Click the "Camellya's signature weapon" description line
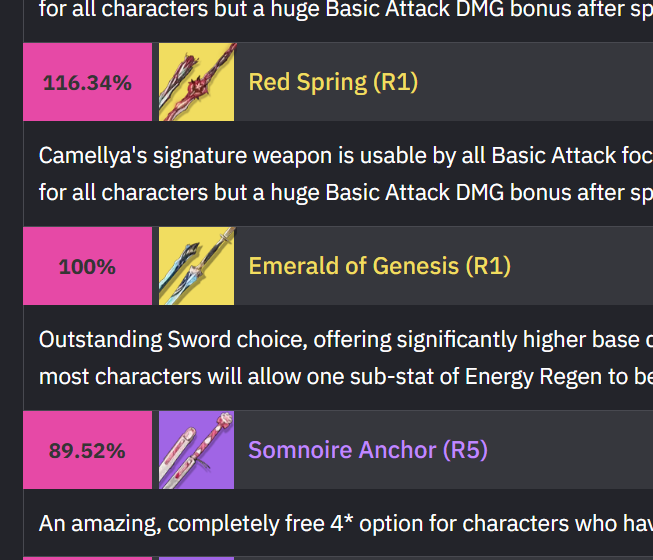The image size is (653, 560). [x=346, y=156]
